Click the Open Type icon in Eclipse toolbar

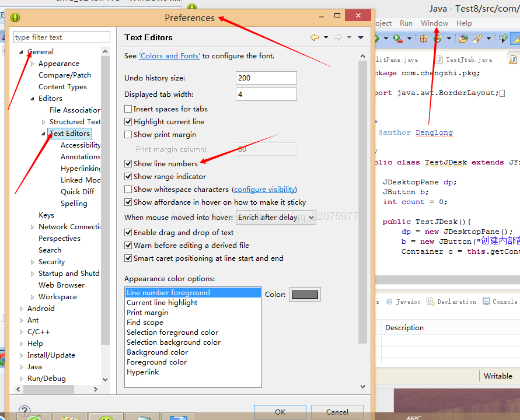tap(463, 38)
